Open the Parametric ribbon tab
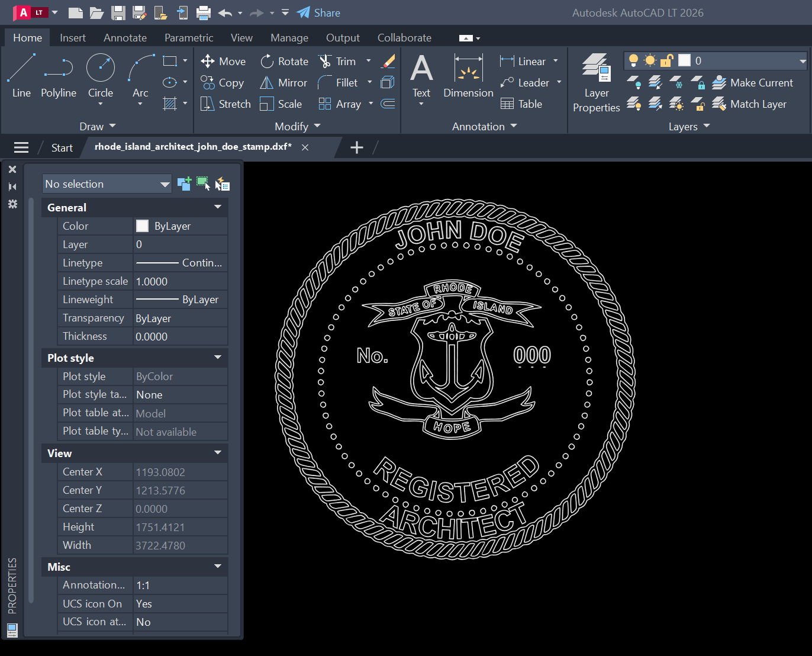The image size is (812, 656). [x=189, y=37]
